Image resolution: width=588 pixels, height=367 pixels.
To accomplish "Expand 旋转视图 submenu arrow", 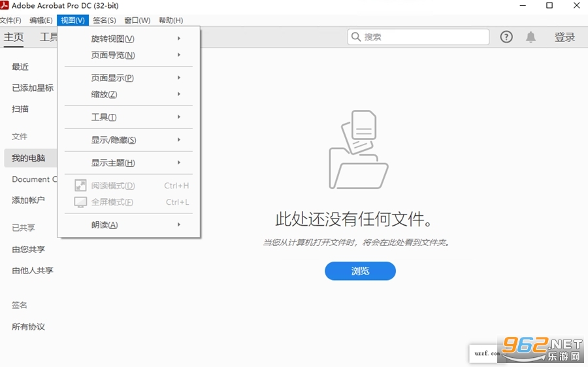I will 179,39.
